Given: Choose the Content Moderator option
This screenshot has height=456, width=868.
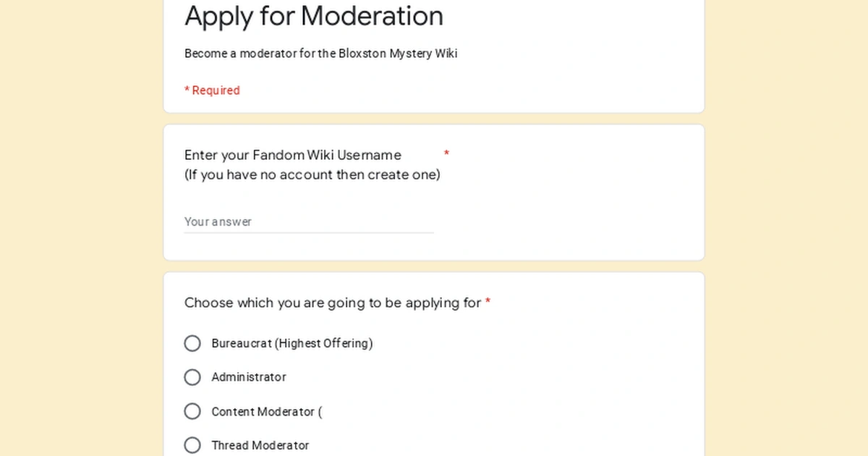Looking at the screenshot, I should [x=192, y=411].
